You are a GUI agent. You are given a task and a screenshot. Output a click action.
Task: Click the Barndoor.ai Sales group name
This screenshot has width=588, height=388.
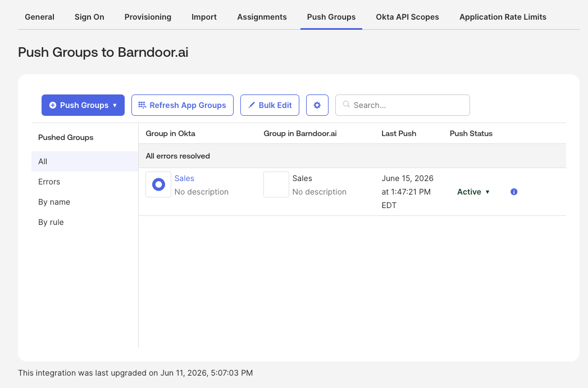click(302, 178)
